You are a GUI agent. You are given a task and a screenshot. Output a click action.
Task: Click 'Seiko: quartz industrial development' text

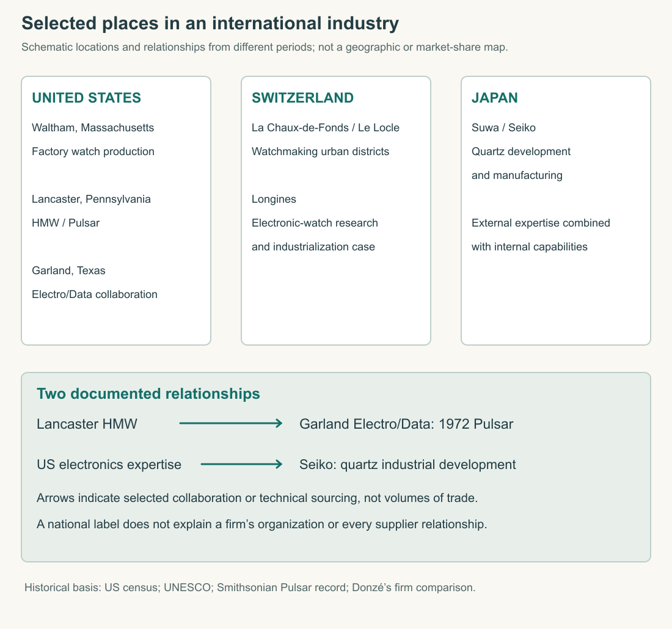[x=407, y=465]
